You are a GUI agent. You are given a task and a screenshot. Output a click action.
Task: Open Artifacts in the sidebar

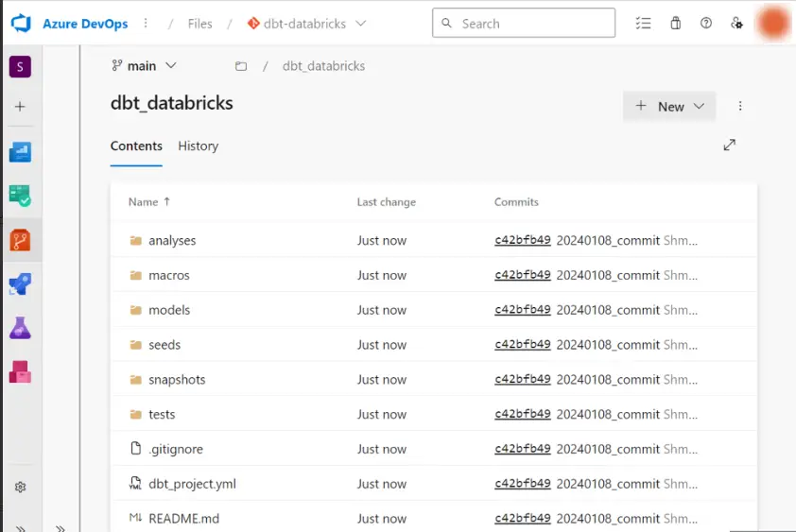click(20, 372)
